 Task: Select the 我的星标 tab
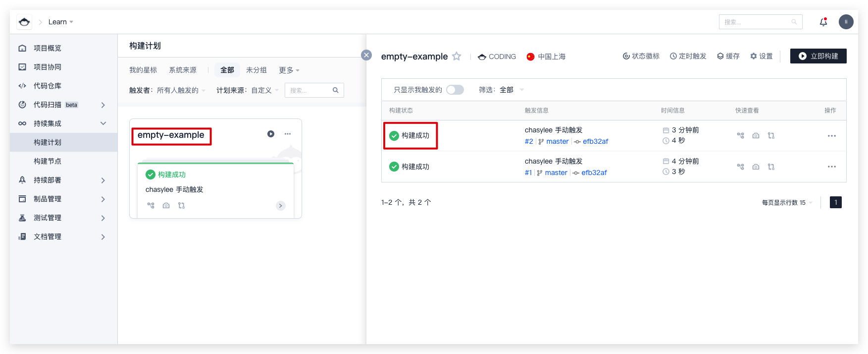[143, 70]
